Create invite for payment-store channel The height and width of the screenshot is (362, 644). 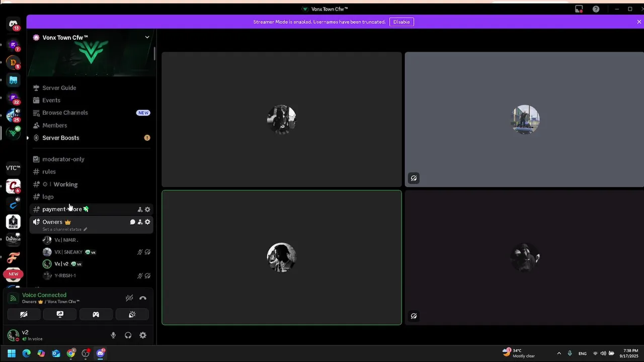tap(140, 209)
